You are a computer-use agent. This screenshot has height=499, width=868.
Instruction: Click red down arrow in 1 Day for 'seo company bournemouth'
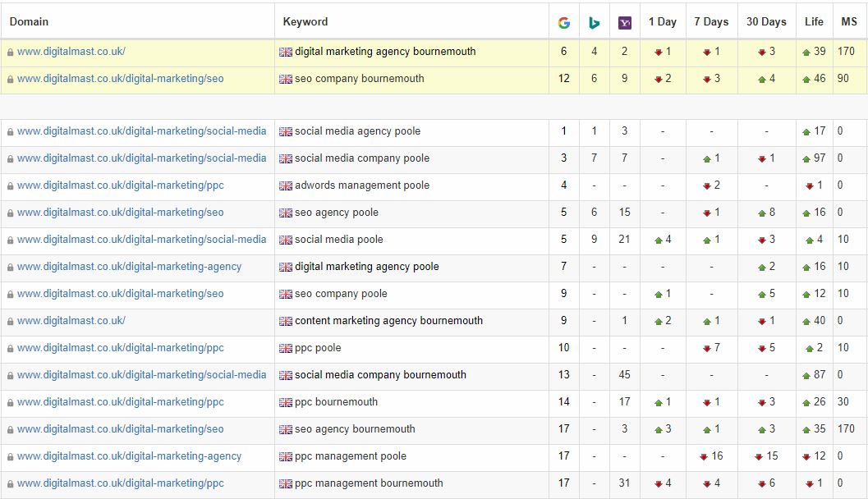click(x=659, y=80)
